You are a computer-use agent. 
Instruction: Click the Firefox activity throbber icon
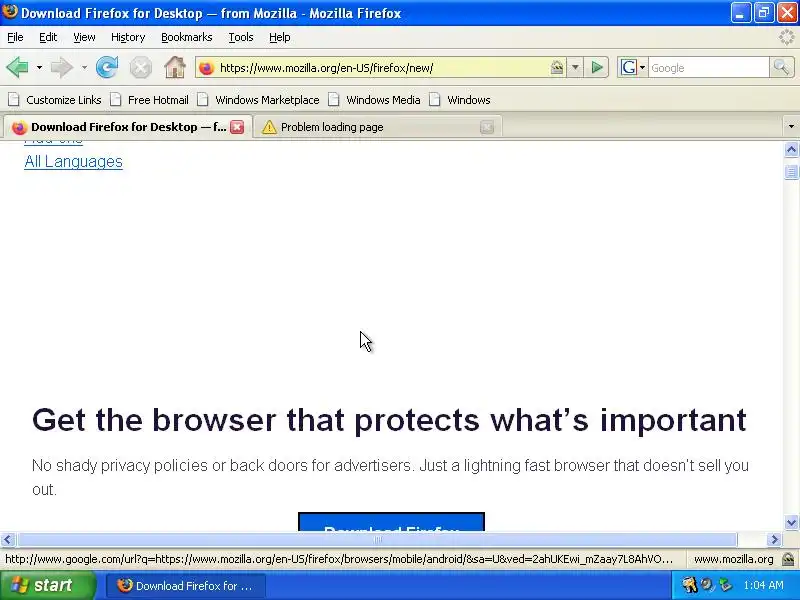coord(786,37)
